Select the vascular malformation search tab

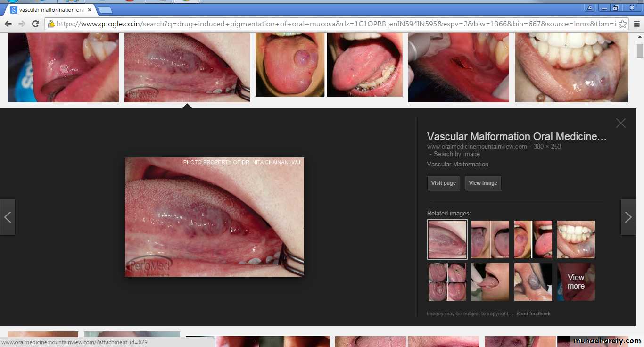point(50,10)
